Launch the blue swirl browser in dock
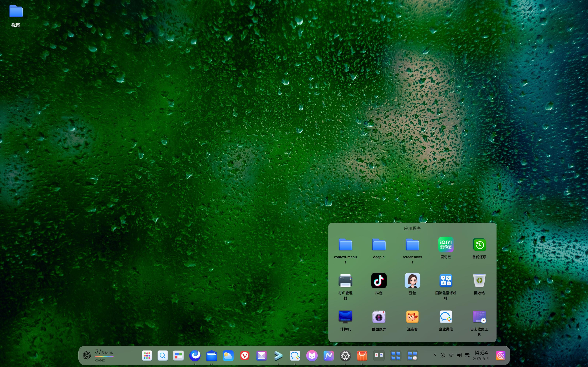Screen dimensions: 588x367 coord(195,356)
